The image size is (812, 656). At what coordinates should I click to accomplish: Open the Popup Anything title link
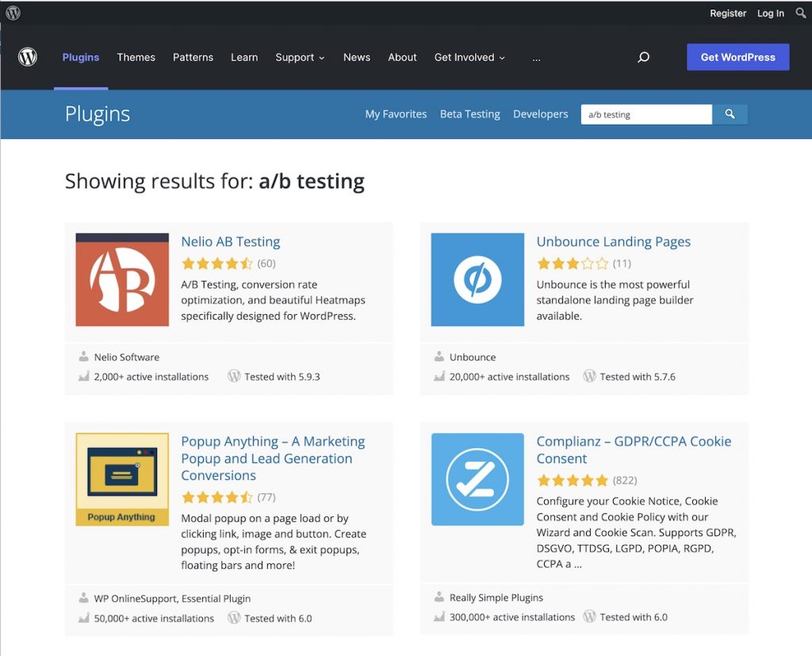(273, 458)
